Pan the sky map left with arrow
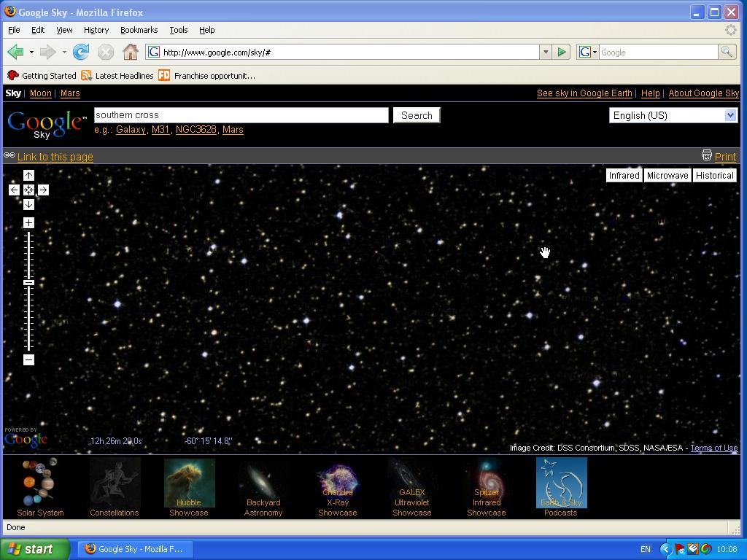 pos(14,190)
